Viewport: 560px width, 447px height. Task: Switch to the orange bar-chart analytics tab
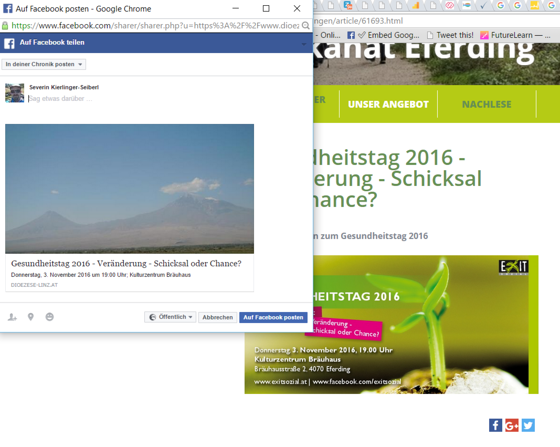click(416, 5)
